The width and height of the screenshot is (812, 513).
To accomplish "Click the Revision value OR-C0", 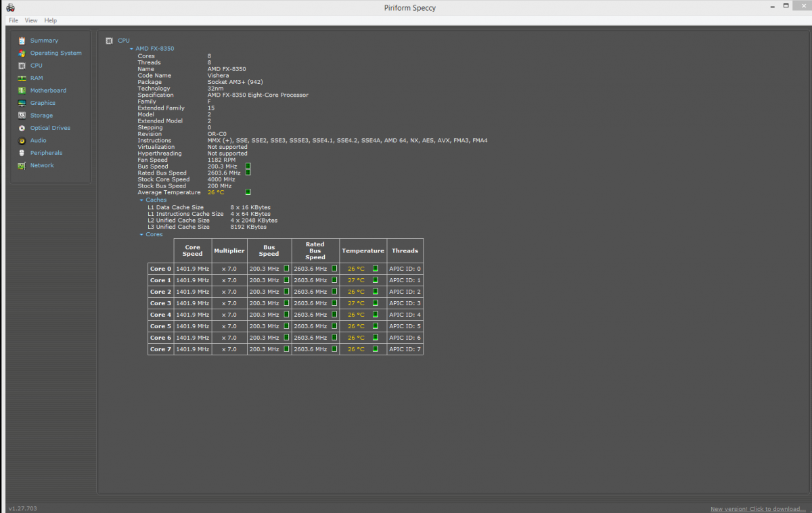I will [x=217, y=134].
